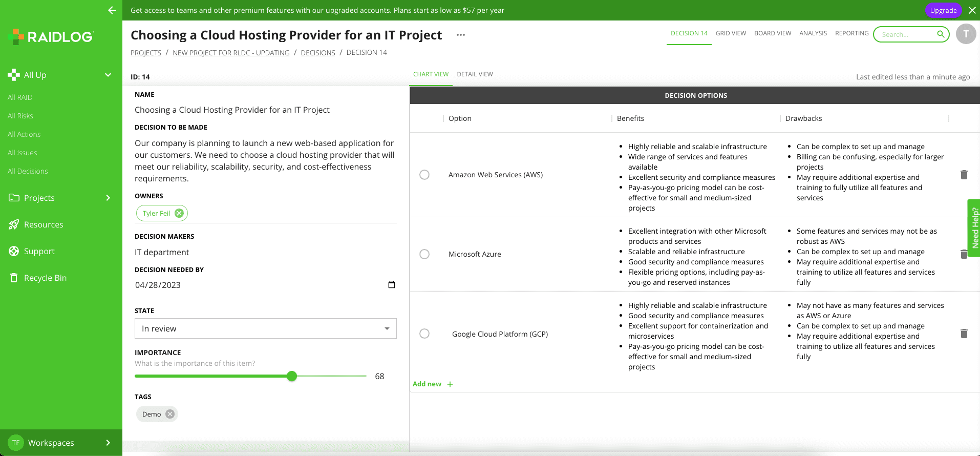
Task: Click the search magnifier icon
Action: click(x=941, y=34)
